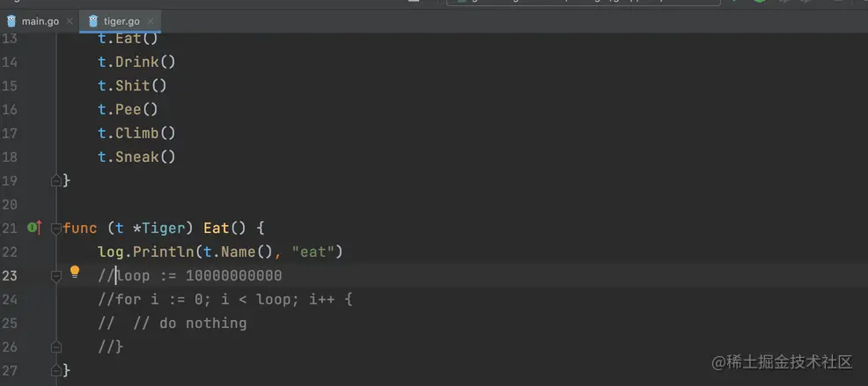Click the Climb method call on line 17
The width and height of the screenshot is (868, 386).
136,133
